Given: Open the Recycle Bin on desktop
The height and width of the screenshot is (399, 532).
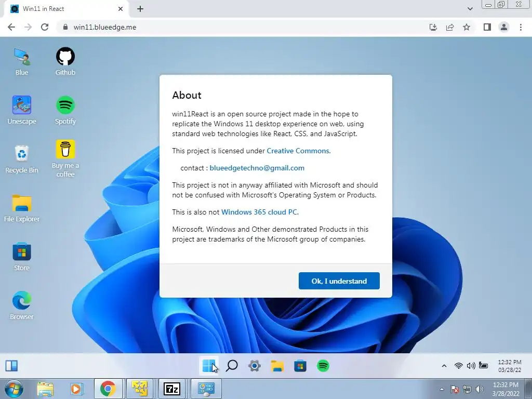Looking at the screenshot, I should [x=22, y=159].
